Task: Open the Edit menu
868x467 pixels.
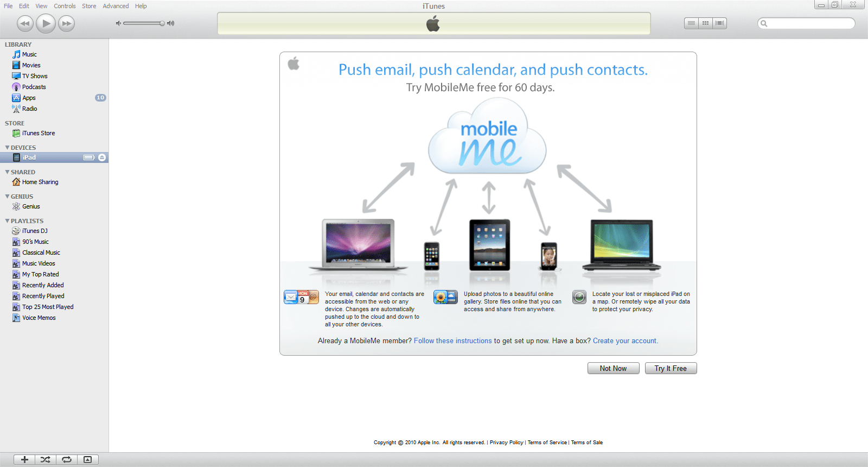Action: (24, 6)
